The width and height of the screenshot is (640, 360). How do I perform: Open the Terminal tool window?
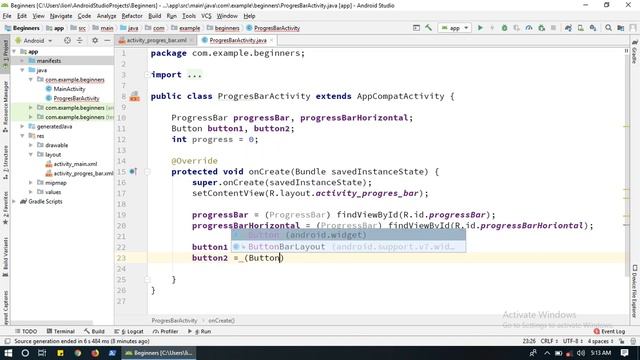[60, 331]
